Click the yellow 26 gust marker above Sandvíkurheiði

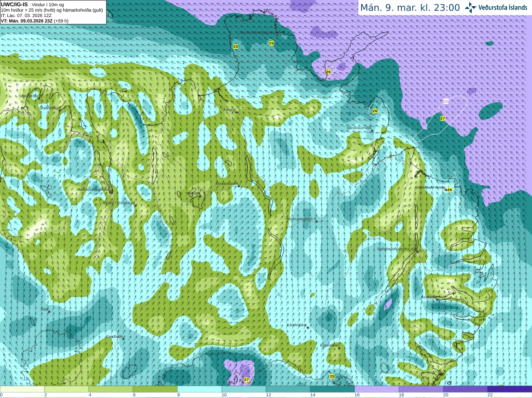click(375, 111)
